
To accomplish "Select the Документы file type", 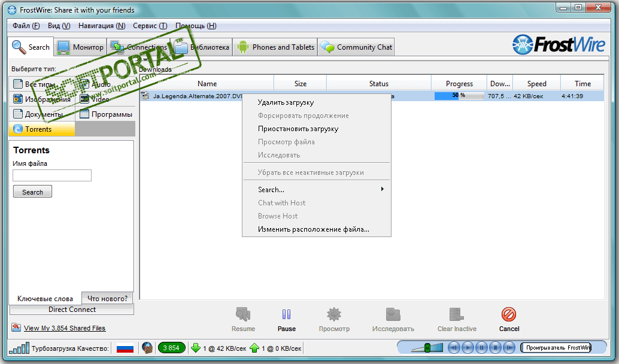I will [41, 114].
